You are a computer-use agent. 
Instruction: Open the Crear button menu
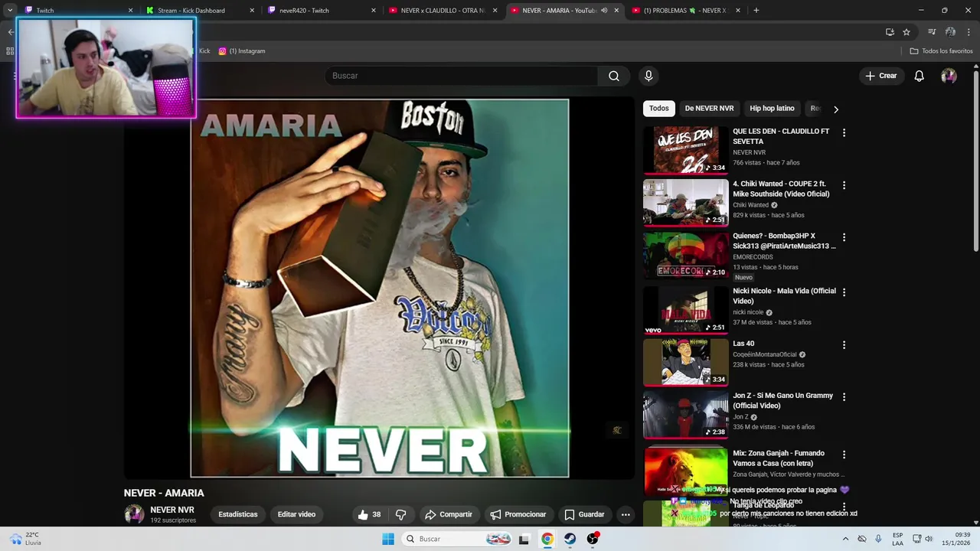click(x=880, y=76)
